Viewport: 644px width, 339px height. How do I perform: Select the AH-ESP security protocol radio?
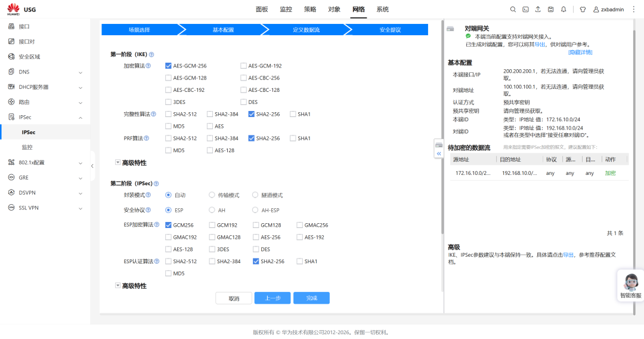point(255,210)
